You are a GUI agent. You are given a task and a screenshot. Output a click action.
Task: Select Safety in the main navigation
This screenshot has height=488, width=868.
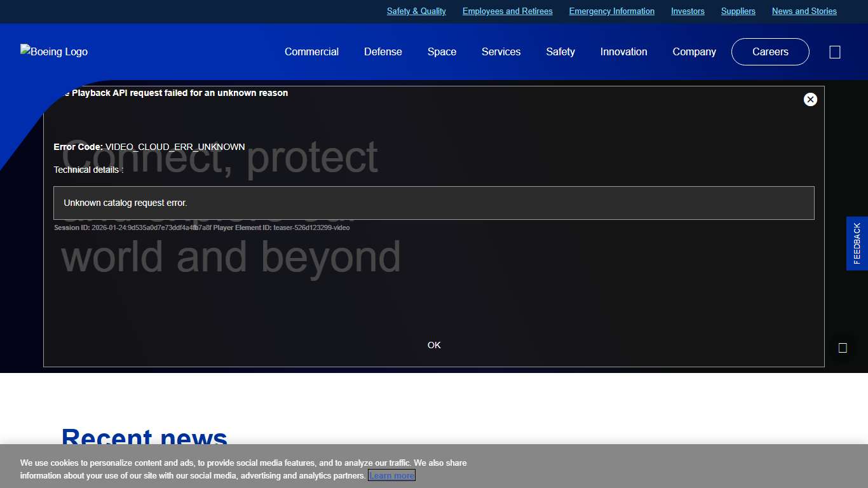pyautogui.click(x=560, y=51)
